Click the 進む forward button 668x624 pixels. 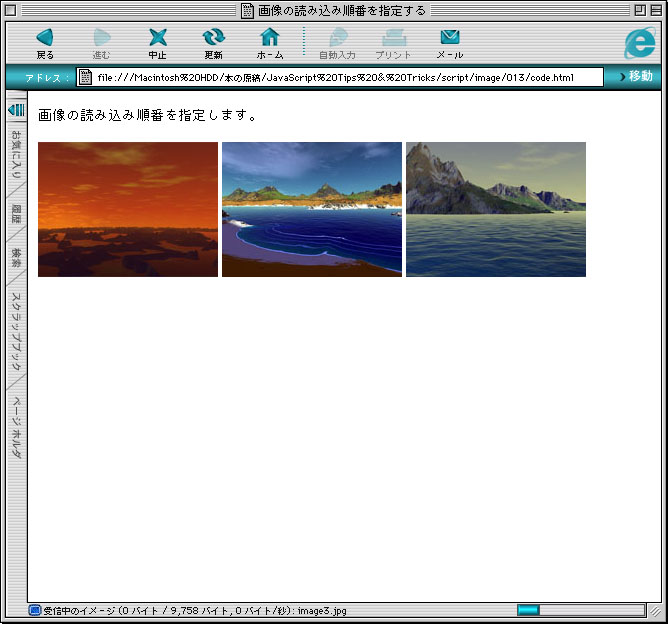[x=101, y=43]
